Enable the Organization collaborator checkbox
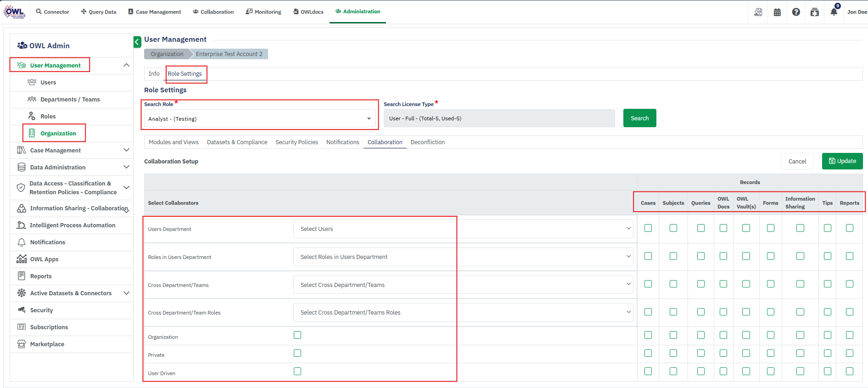The height and width of the screenshot is (388, 868). pyautogui.click(x=297, y=335)
